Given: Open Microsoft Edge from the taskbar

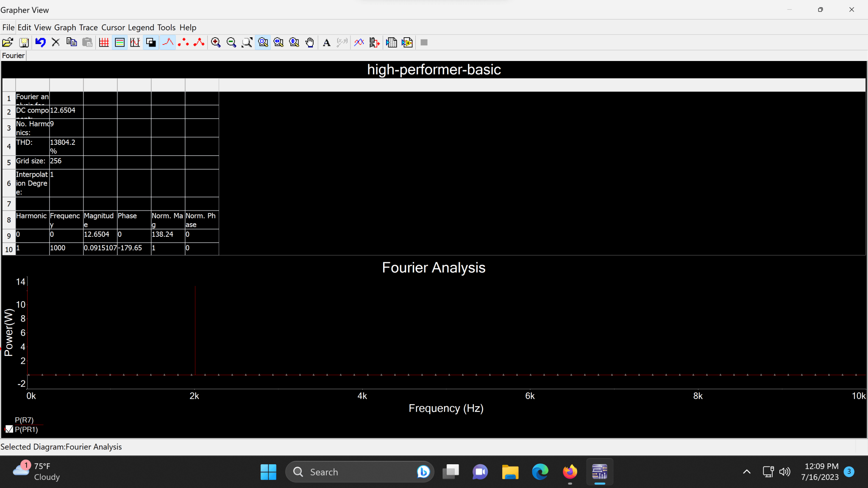Looking at the screenshot, I should (x=540, y=472).
